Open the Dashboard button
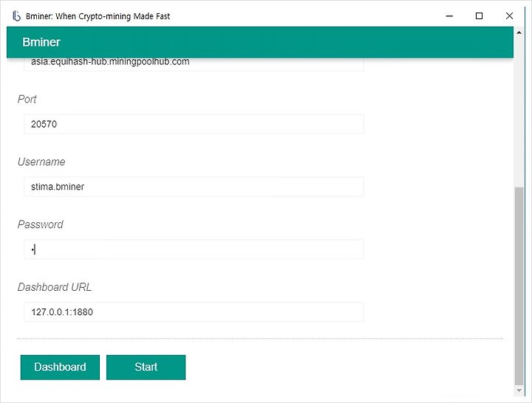The height and width of the screenshot is (403, 532). click(60, 367)
